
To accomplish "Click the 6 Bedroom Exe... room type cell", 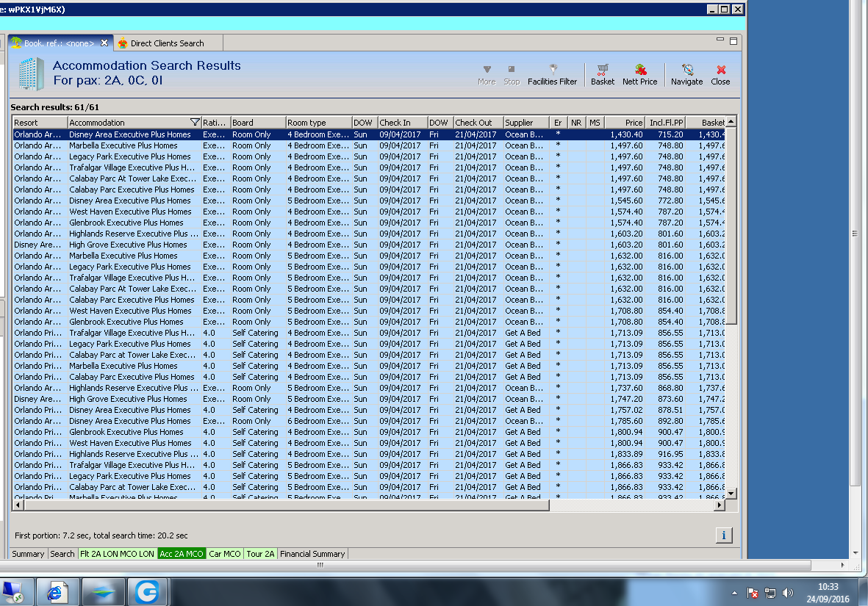I will tap(318, 421).
